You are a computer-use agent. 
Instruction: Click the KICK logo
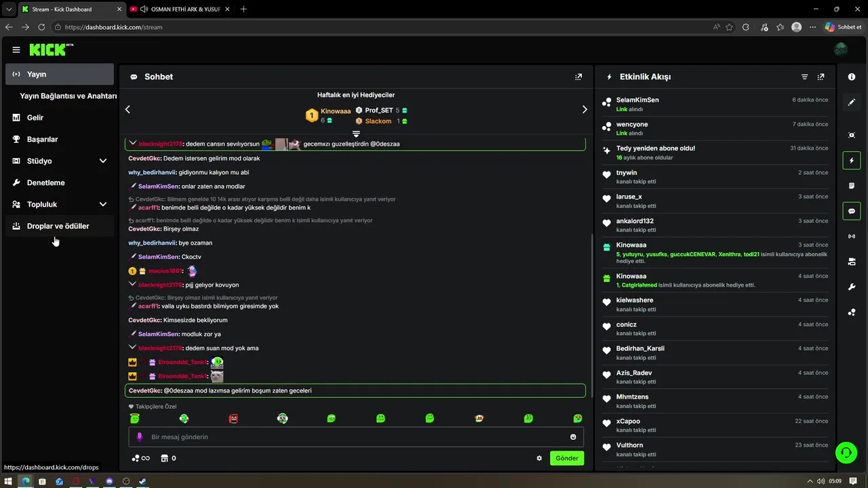tap(51, 49)
